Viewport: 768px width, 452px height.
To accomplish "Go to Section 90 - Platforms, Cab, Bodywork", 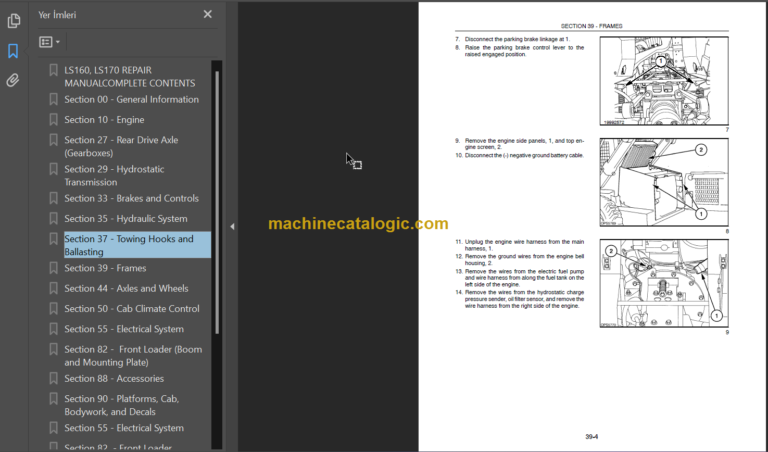I will click(x=121, y=405).
